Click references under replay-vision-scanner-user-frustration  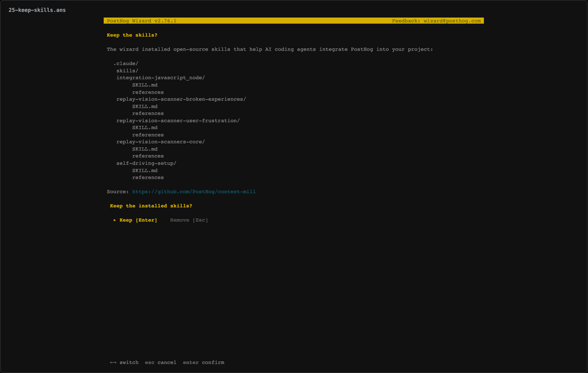tap(148, 135)
